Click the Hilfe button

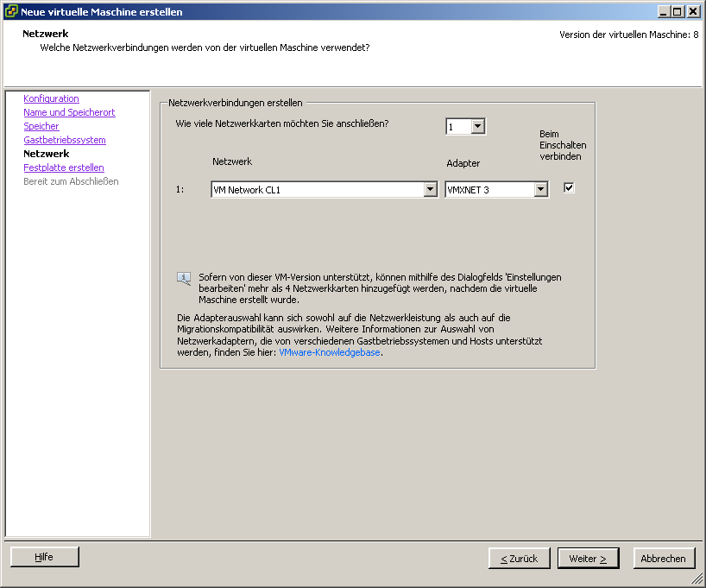44,558
